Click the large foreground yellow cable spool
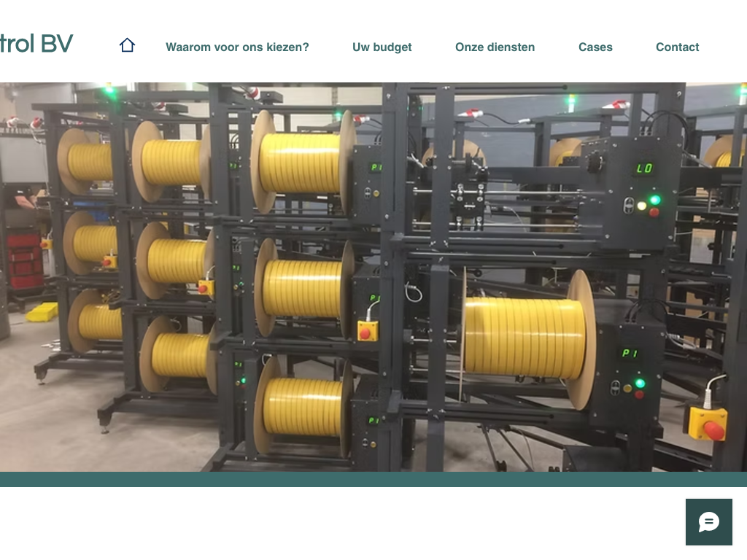Screen dimensions: 747x560 pyautogui.click(x=525, y=337)
